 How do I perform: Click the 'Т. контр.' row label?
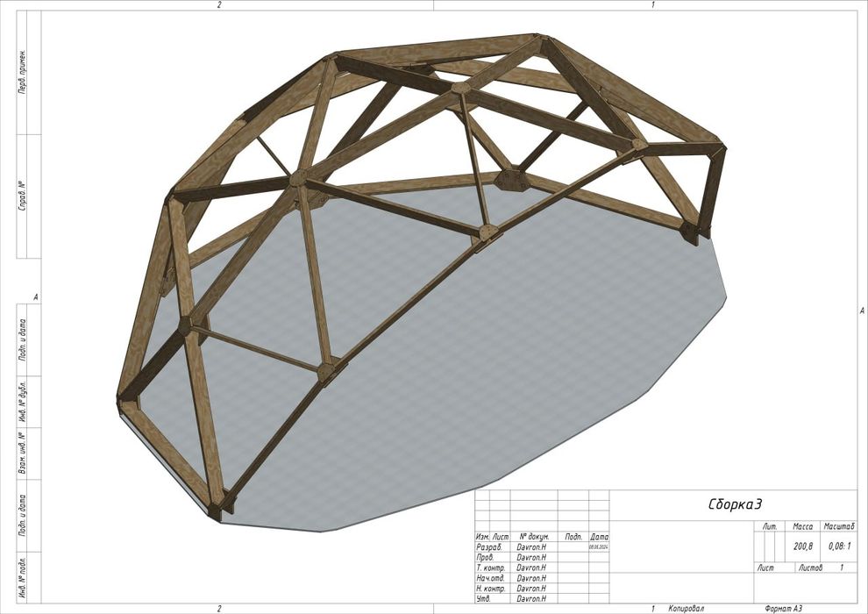click(x=490, y=568)
